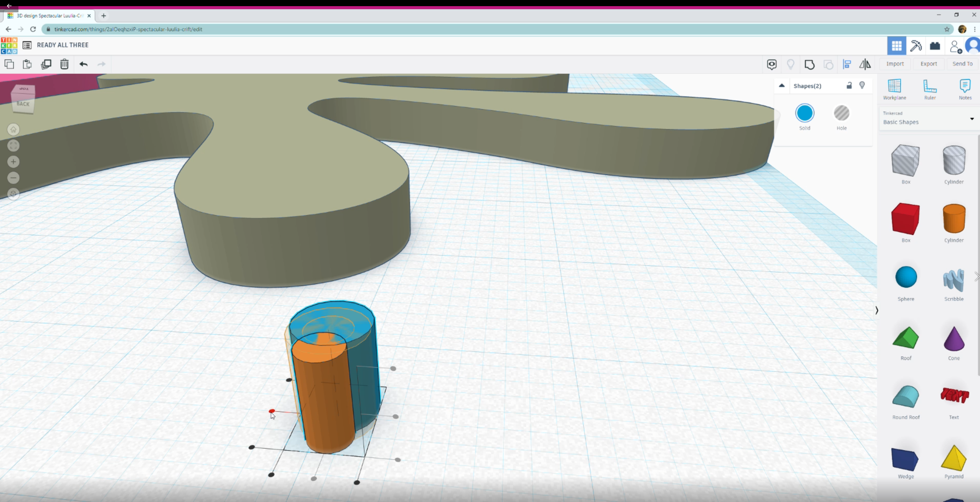Click the Undo arrow

point(83,64)
